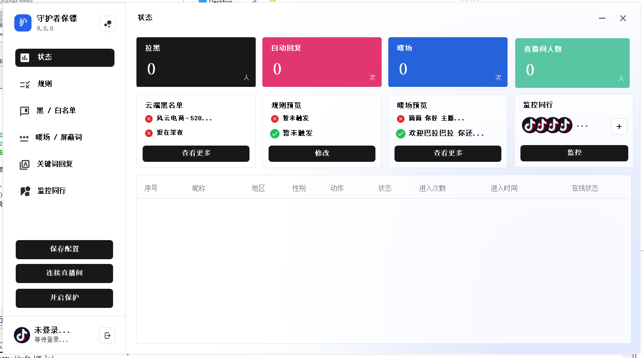Viewport: 644px width, 358px height.
Task: Click green check icon in 规则预览 card
Action: pyautogui.click(x=275, y=134)
